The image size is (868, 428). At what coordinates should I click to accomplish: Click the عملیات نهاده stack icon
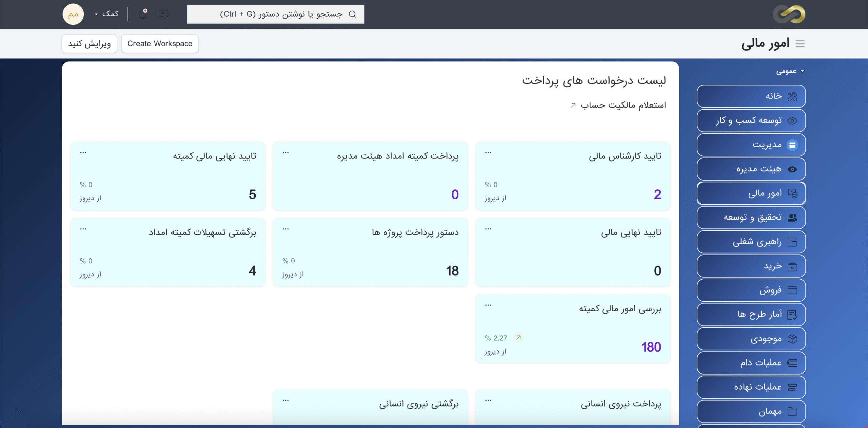click(x=792, y=387)
